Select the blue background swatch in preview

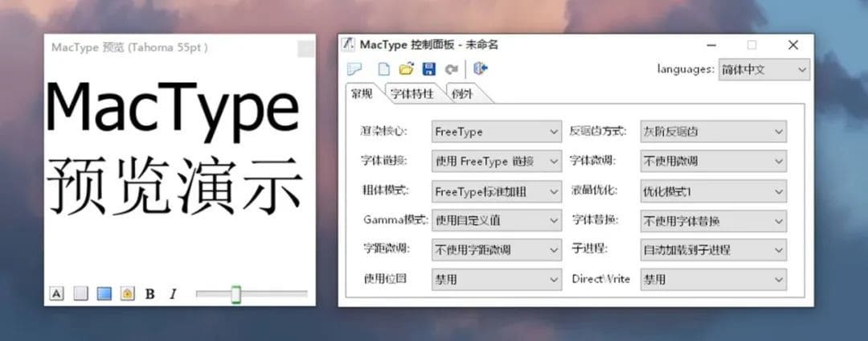[x=104, y=294]
